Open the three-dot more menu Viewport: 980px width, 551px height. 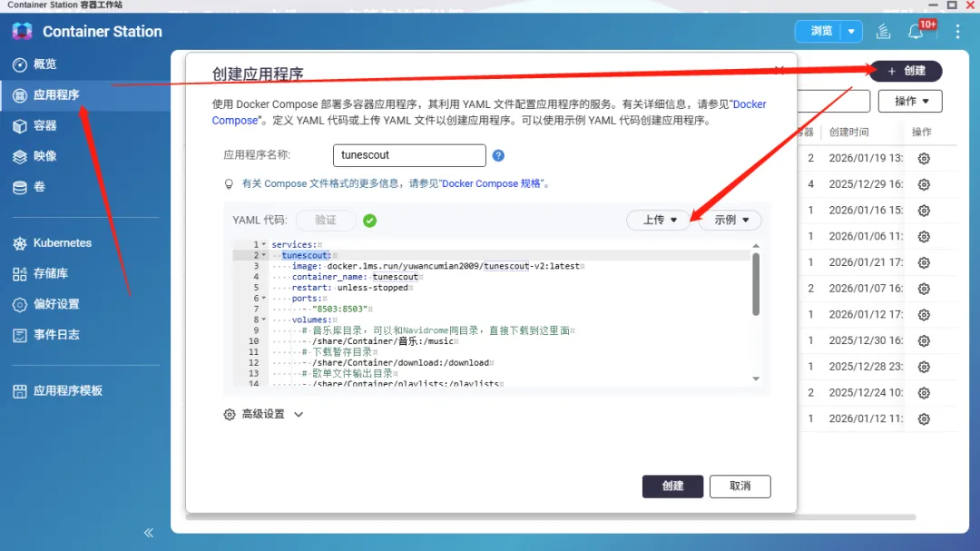[957, 31]
